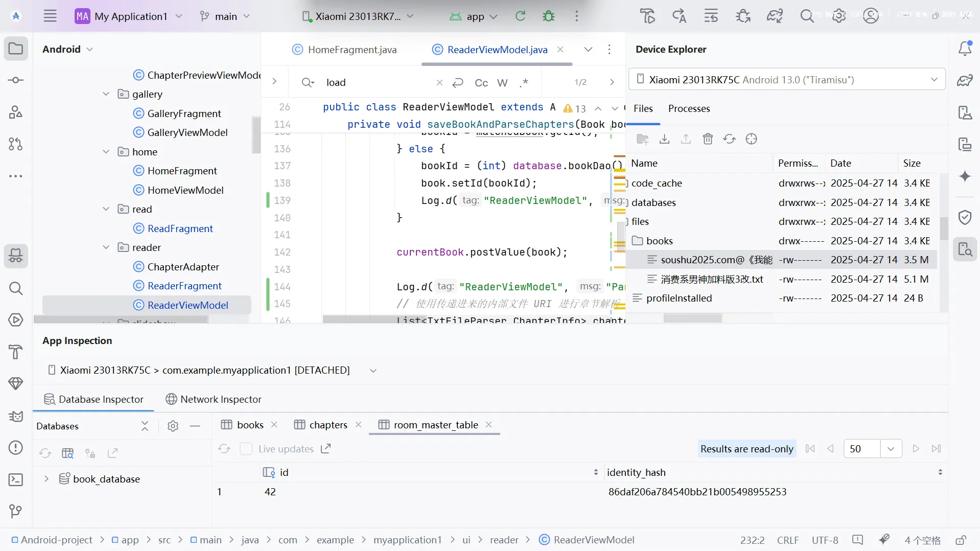Open Logcat tool window in left sidebar
This screenshot has height=551, width=980.
[x=16, y=416]
